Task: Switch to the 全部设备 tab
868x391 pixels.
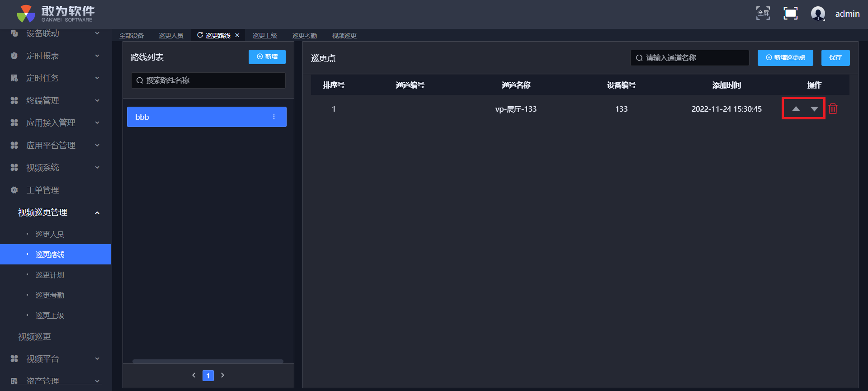Action: click(x=131, y=36)
